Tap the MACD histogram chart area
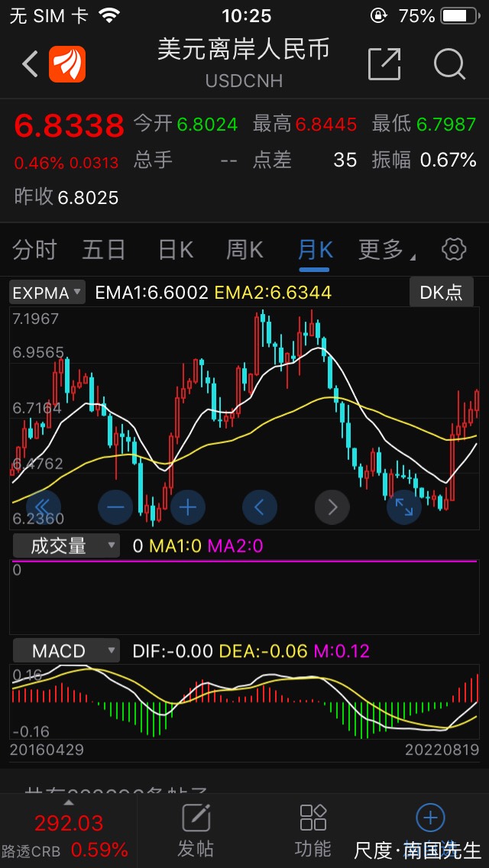The image size is (489, 868). coord(244,702)
